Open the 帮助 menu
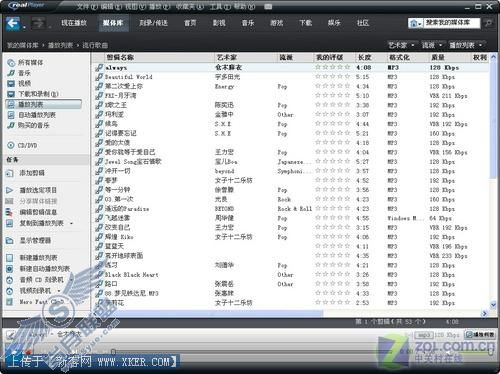 (x=245, y=6)
